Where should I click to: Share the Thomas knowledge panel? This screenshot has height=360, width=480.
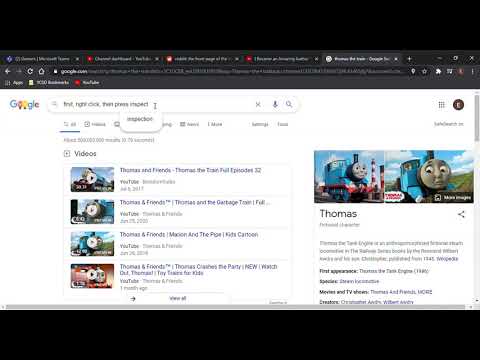(x=461, y=214)
